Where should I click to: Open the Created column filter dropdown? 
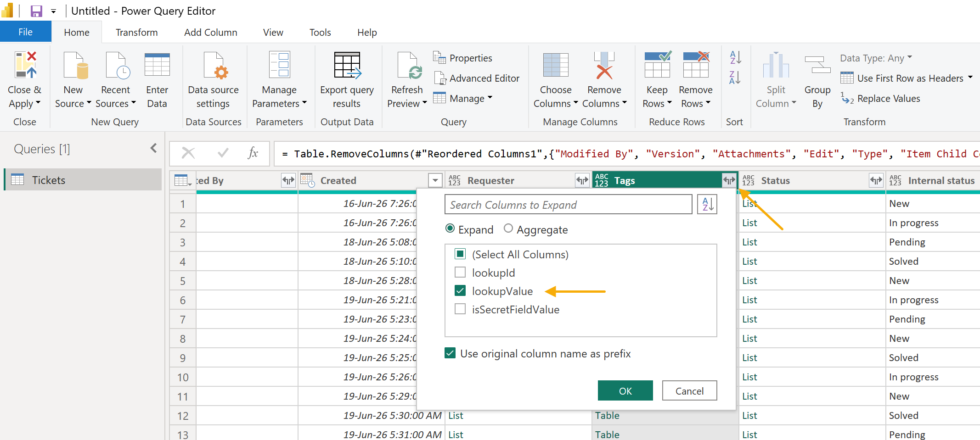tap(435, 180)
